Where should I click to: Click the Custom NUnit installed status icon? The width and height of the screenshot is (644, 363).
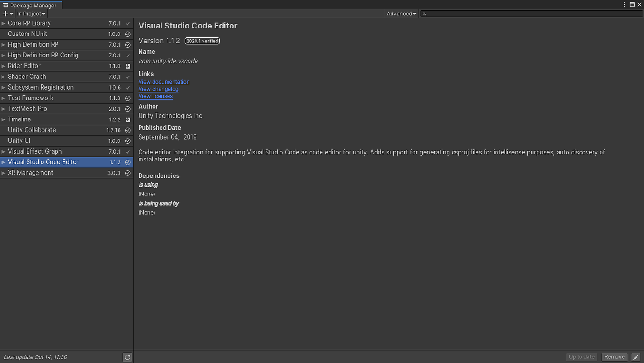(x=127, y=34)
